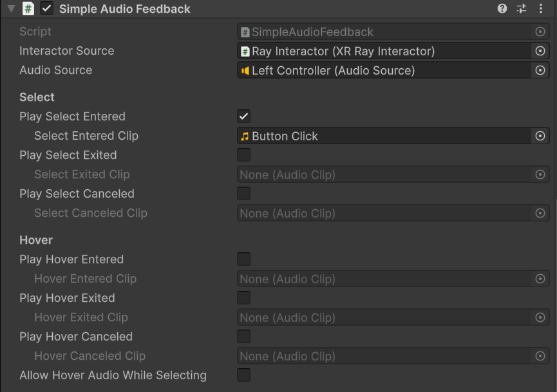Open the three-dot component context menu
Viewport: 557px width, 392px height.
coord(541,9)
